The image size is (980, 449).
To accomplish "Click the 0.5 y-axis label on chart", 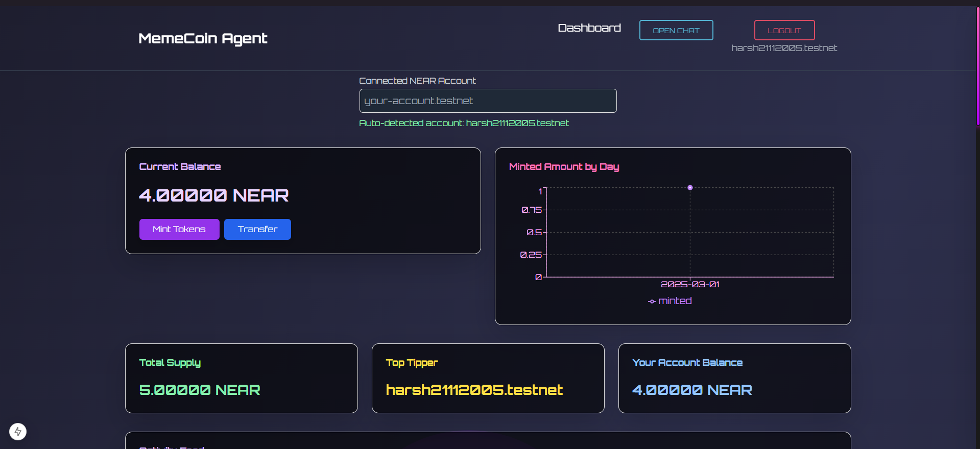I will (534, 232).
